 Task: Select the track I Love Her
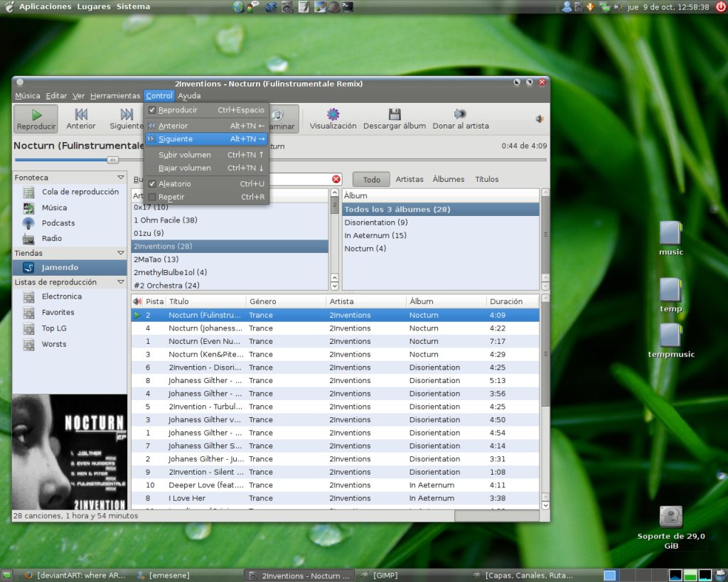pyautogui.click(x=336, y=498)
